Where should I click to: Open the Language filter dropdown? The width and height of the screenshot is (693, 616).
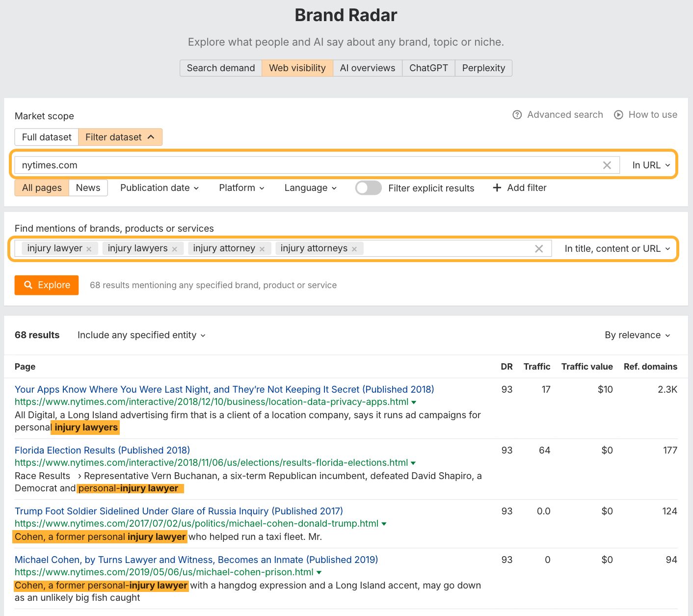pyautogui.click(x=310, y=188)
